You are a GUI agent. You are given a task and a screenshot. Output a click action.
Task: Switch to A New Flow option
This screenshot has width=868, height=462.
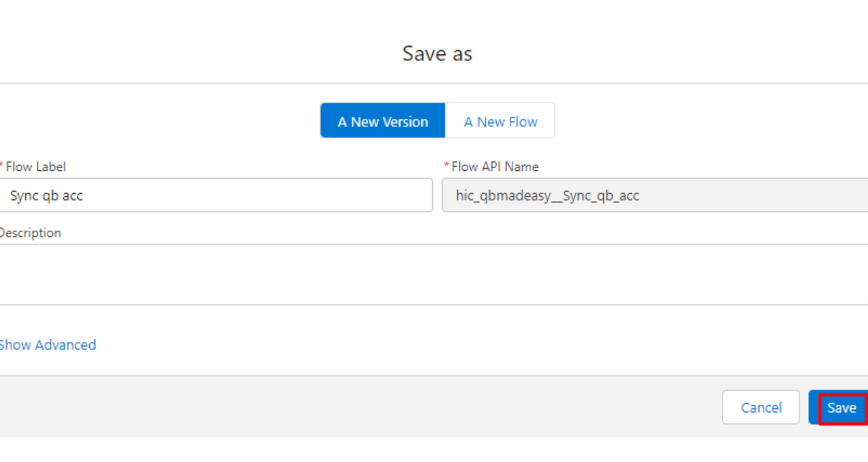coord(500,122)
